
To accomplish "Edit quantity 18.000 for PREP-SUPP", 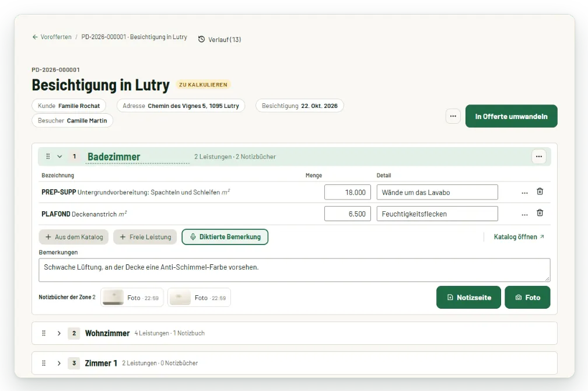I will [x=348, y=193].
